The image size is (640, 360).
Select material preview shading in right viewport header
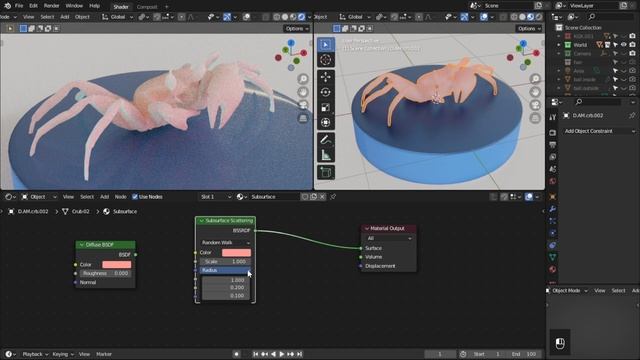[530, 17]
